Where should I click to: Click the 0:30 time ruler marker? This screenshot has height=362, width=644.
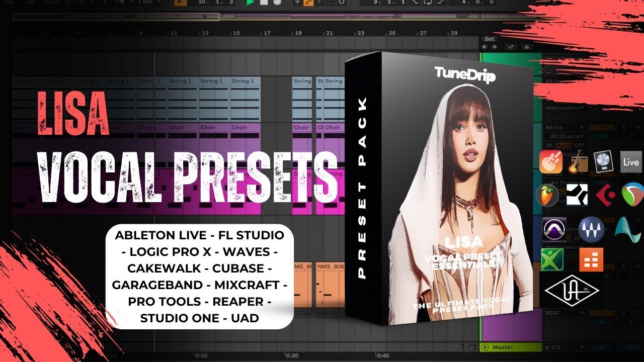[292, 355]
